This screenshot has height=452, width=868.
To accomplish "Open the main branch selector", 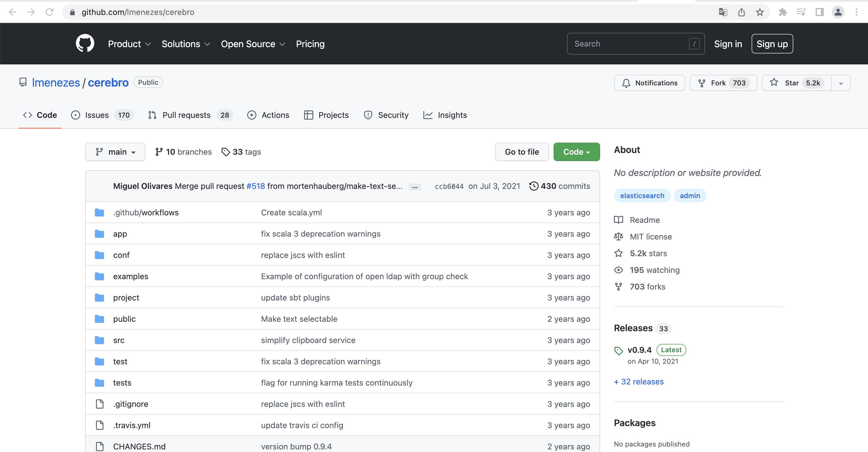I will [x=115, y=152].
